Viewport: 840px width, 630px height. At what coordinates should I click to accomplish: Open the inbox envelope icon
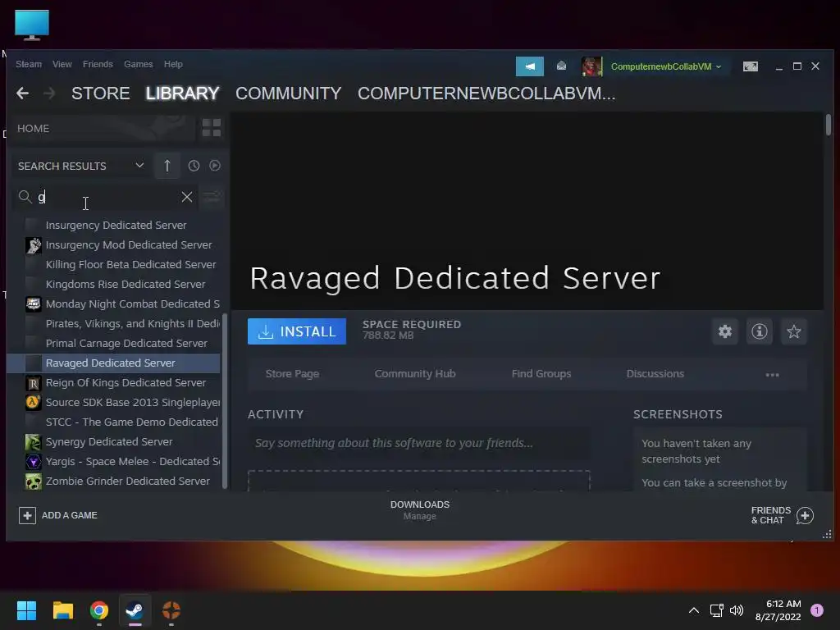(561, 66)
